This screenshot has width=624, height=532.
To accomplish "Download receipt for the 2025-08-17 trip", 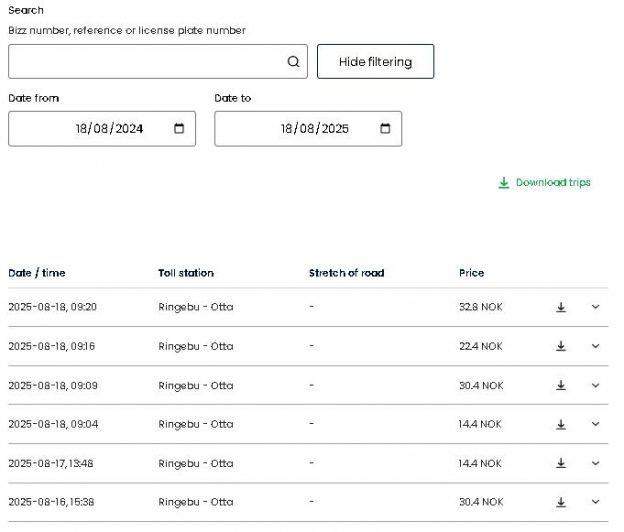I will tap(561, 463).
